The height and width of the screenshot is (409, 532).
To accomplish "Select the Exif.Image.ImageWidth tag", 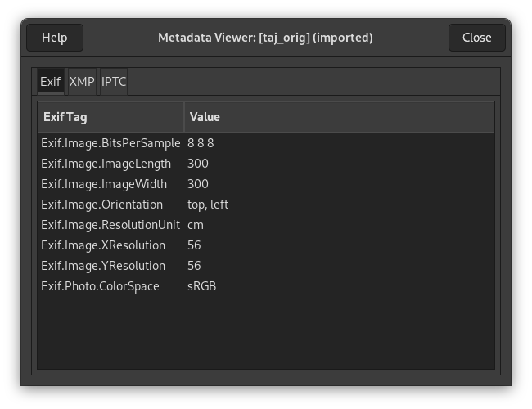I will (x=104, y=184).
